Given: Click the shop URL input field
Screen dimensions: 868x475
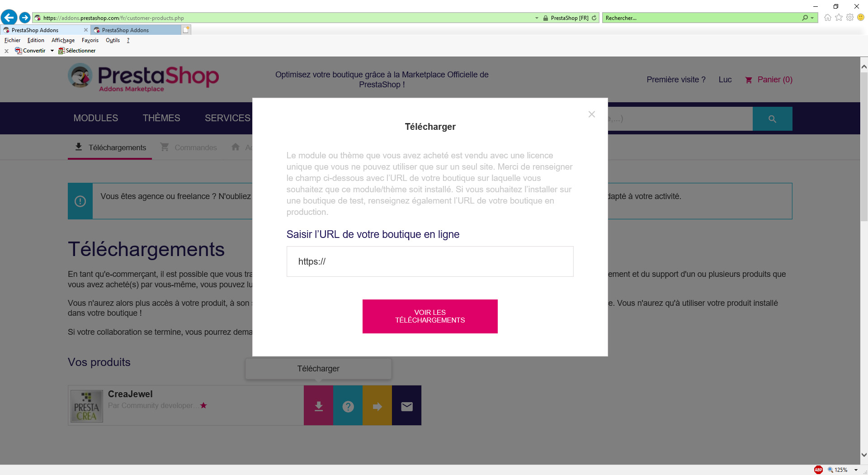Looking at the screenshot, I should tap(430, 261).
